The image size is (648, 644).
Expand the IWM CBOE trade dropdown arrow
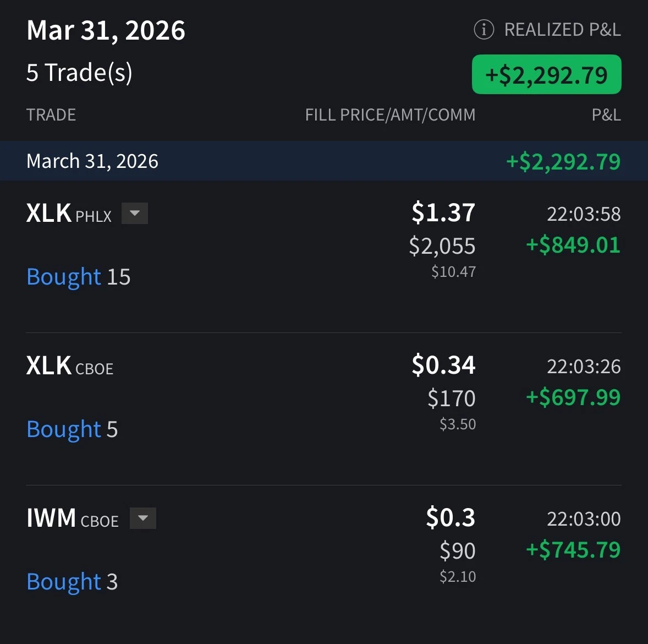point(143,519)
